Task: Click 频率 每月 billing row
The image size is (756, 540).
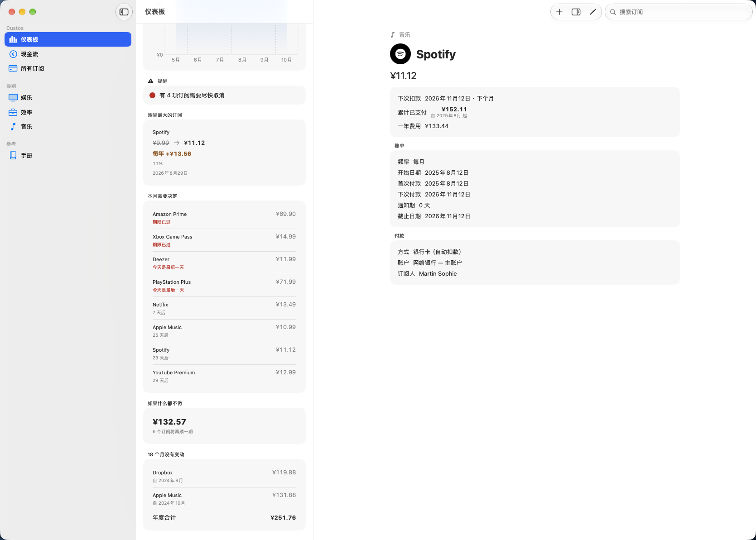Action: click(x=411, y=162)
